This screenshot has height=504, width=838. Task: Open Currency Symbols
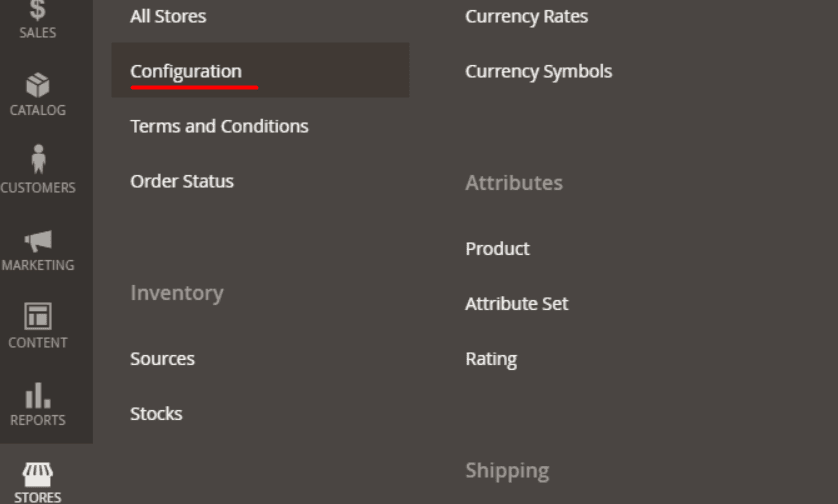pyautogui.click(x=539, y=71)
